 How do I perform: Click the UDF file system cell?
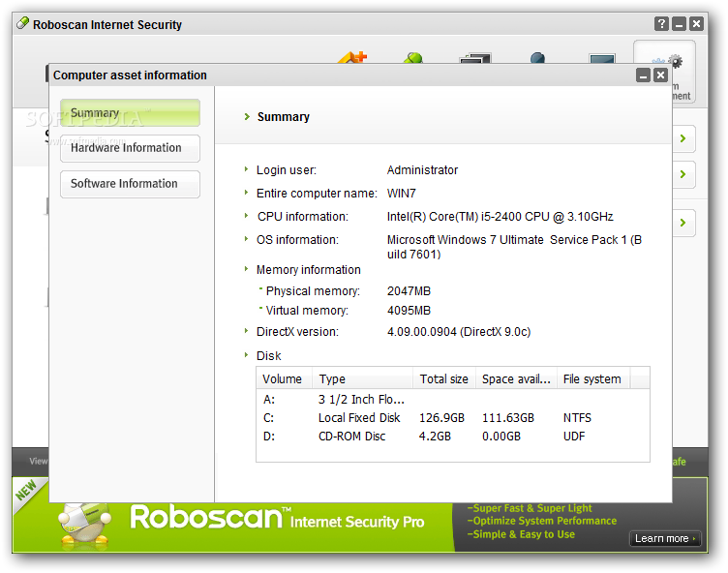pyautogui.click(x=574, y=437)
